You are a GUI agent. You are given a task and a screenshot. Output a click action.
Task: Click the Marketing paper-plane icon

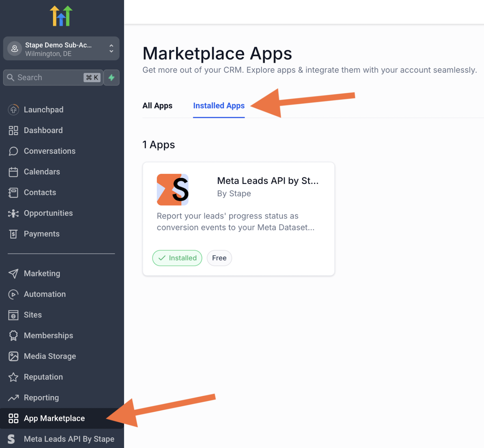13,273
